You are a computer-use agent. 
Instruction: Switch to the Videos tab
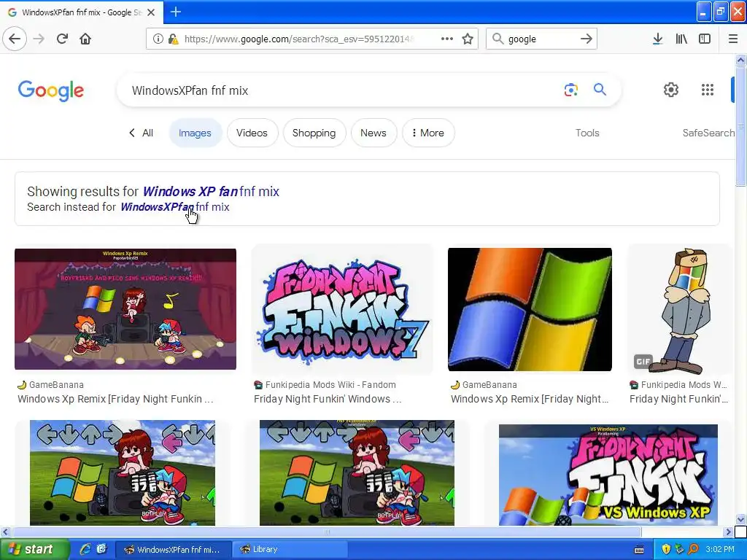(252, 133)
